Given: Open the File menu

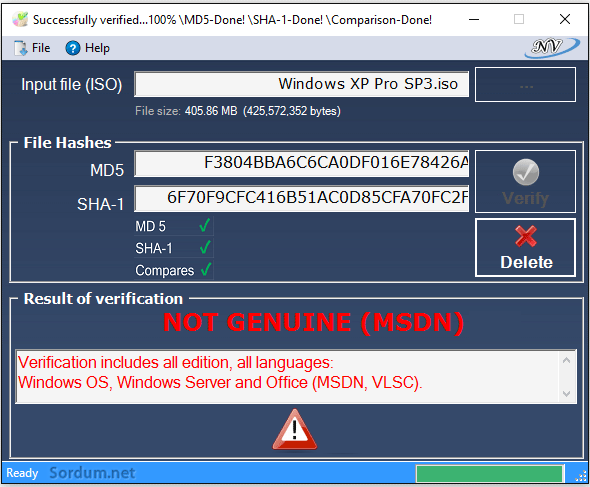Looking at the screenshot, I should point(32,48).
